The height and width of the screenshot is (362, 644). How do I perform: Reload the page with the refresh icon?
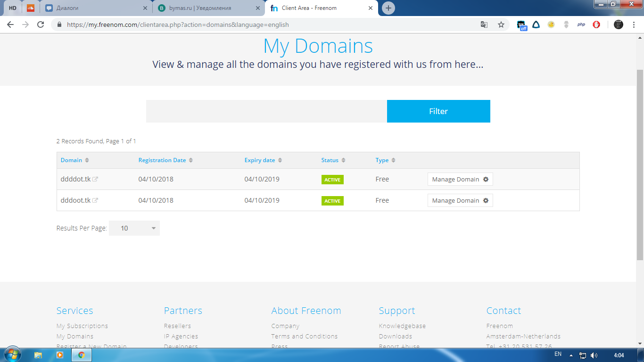[41, 25]
